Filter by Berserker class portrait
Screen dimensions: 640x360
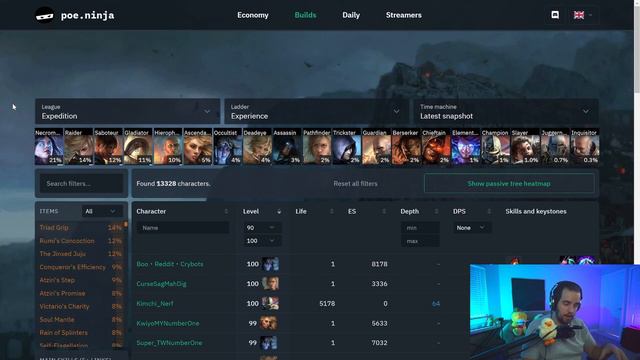point(407,147)
